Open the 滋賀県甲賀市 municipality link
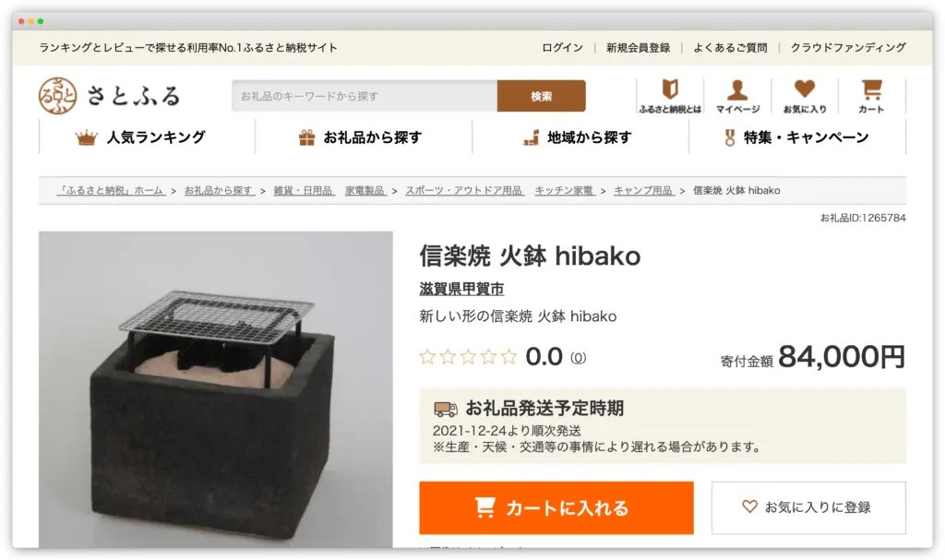 coord(461,290)
